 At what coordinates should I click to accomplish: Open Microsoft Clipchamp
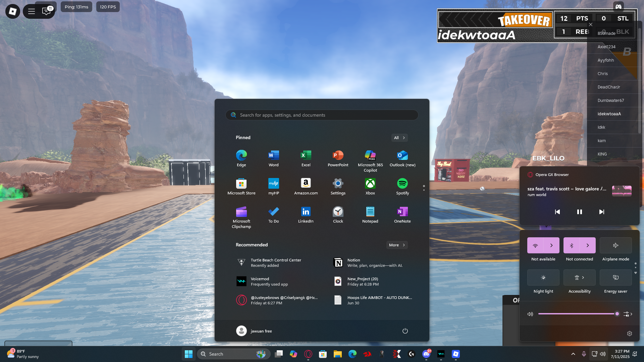coord(241,217)
